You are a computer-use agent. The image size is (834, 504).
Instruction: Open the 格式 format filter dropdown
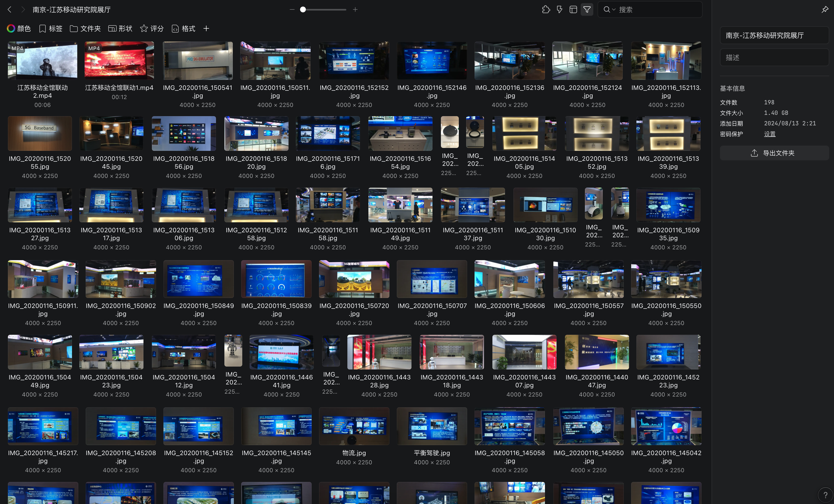(183, 28)
